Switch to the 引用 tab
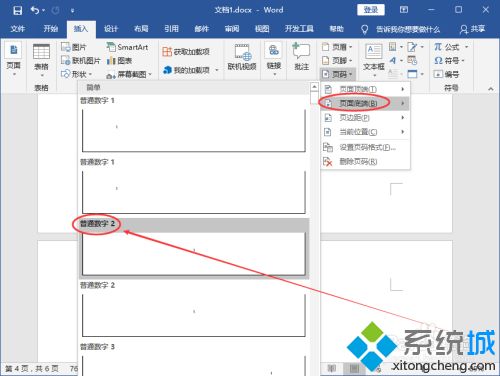This screenshot has width=500, height=376. pyautogui.click(x=171, y=29)
